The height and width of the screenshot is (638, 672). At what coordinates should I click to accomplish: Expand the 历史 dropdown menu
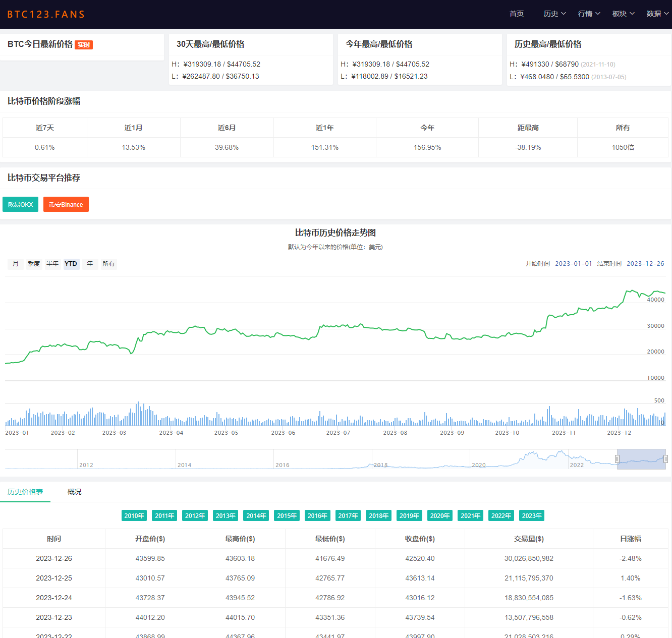coord(554,14)
